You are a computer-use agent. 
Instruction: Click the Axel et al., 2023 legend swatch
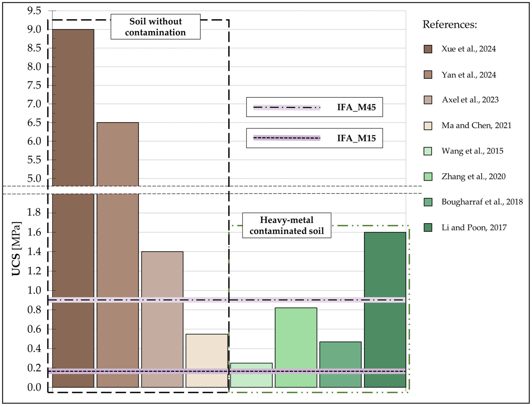pos(428,100)
